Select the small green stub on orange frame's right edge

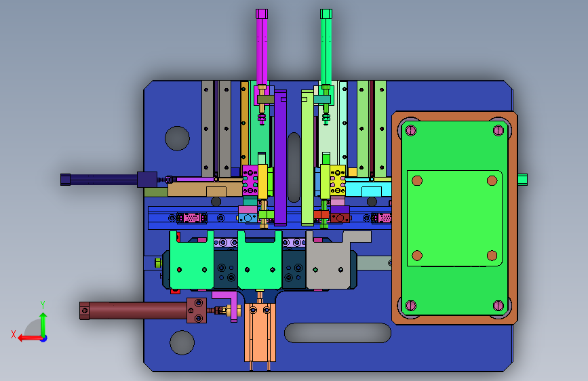pos(523,180)
